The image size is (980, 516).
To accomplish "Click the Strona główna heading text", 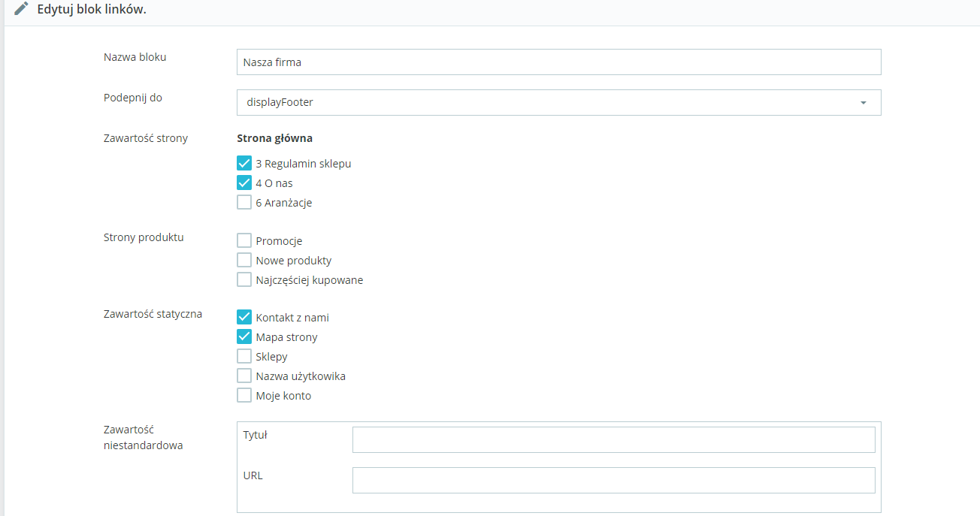I will 274,138.
